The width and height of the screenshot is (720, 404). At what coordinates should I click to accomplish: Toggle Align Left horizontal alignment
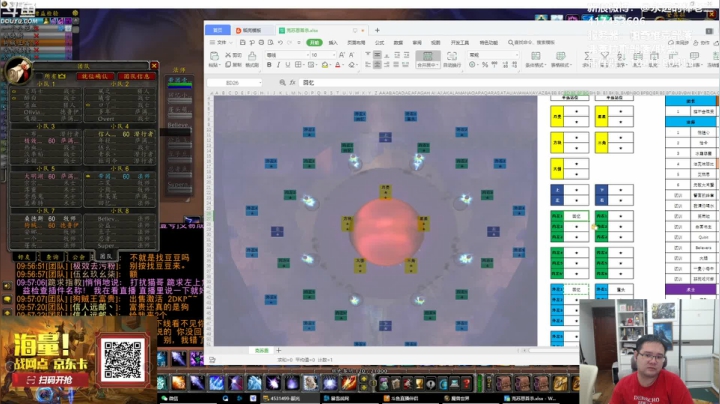tap(368, 65)
